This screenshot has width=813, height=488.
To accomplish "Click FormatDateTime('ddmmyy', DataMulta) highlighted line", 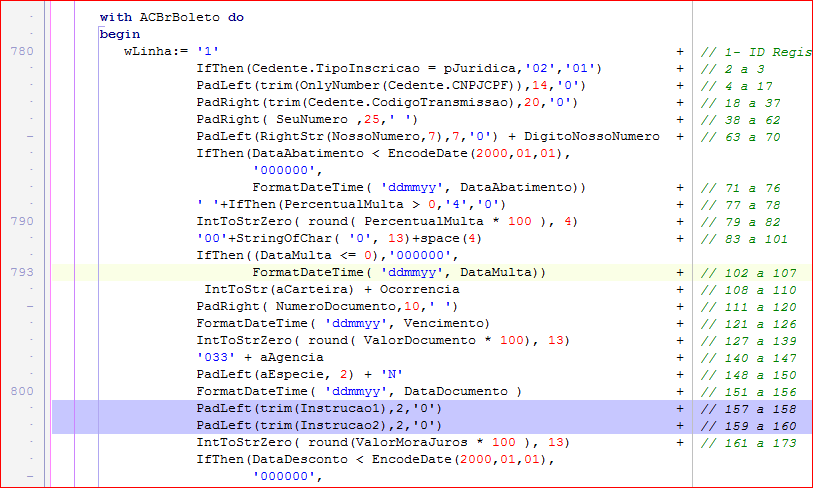I will pos(399,272).
